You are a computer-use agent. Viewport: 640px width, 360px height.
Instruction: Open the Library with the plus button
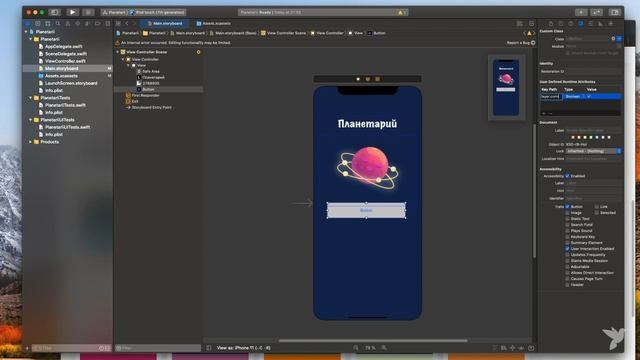point(581,12)
